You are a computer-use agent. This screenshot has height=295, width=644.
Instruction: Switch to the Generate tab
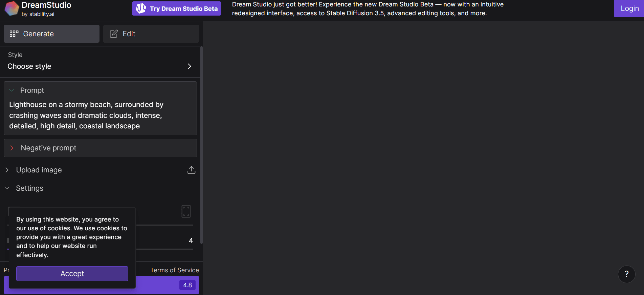click(51, 34)
